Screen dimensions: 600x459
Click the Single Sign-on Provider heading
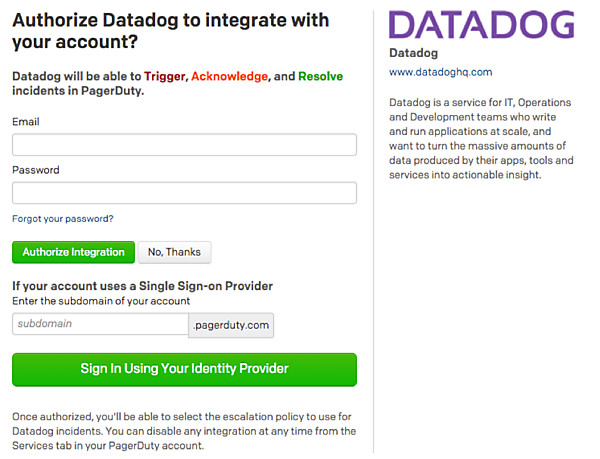[142, 286]
